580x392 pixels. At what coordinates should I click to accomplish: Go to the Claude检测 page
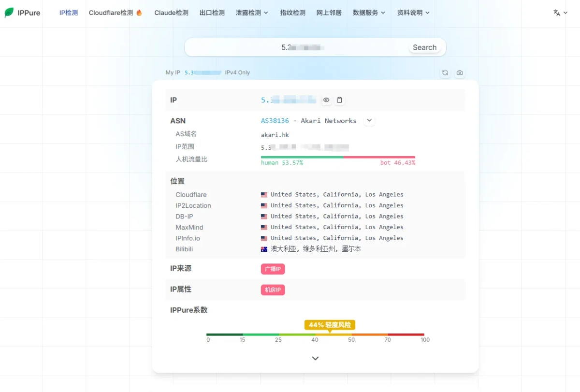click(171, 13)
